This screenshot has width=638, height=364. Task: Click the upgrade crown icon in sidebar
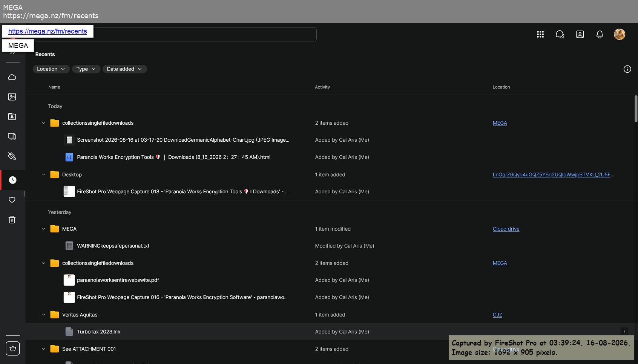coord(13,349)
